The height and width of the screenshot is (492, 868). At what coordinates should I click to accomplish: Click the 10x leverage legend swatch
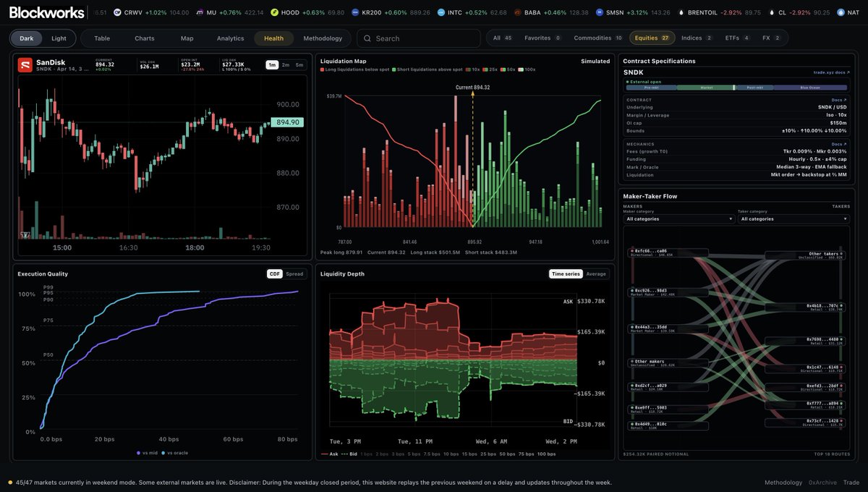pyautogui.click(x=468, y=69)
